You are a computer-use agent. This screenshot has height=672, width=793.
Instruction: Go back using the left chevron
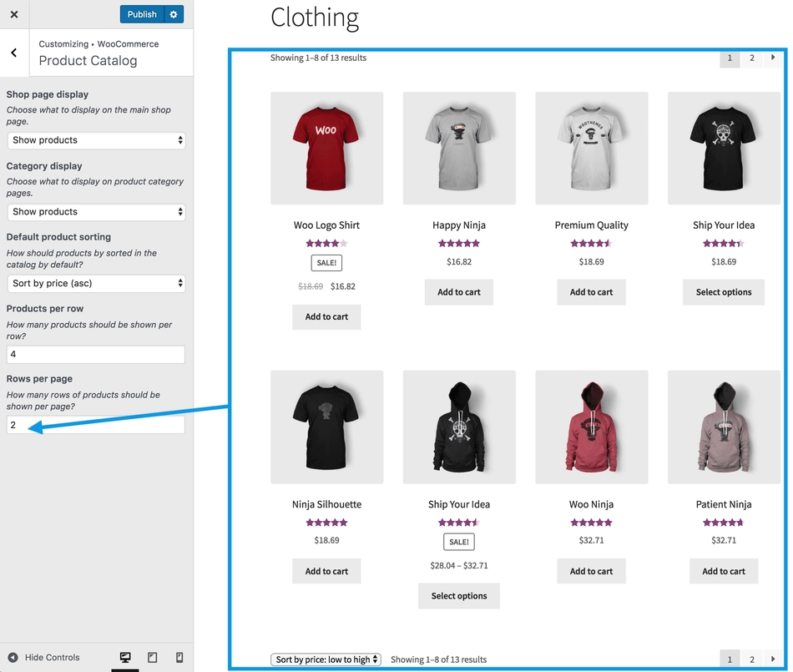click(x=13, y=53)
